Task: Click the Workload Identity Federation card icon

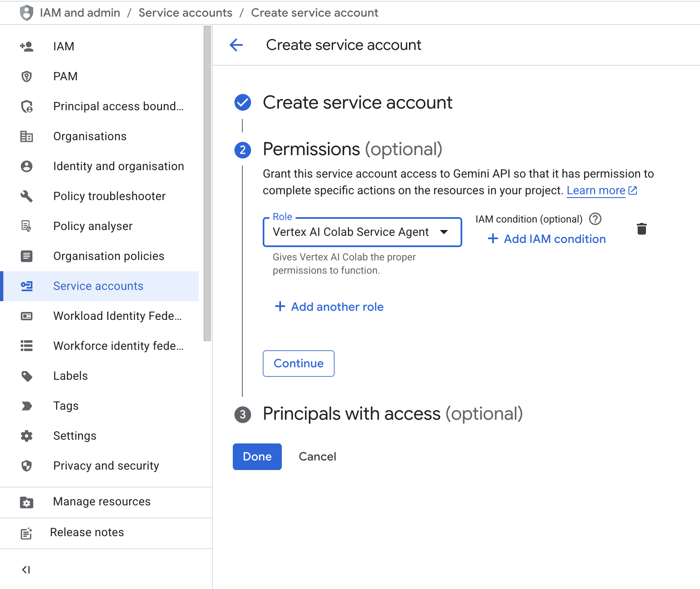Action: (x=27, y=316)
